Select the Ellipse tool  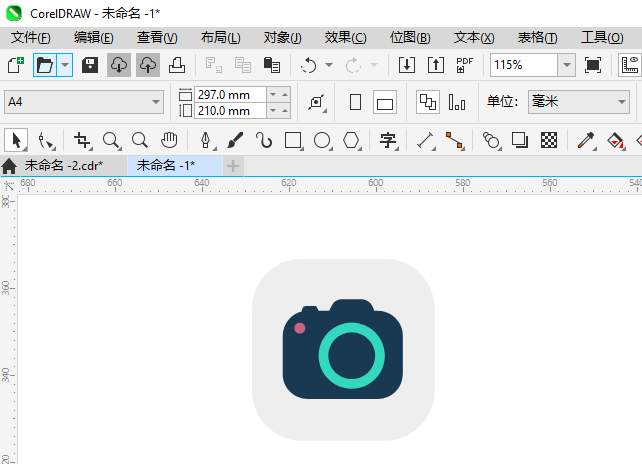point(323,140)
